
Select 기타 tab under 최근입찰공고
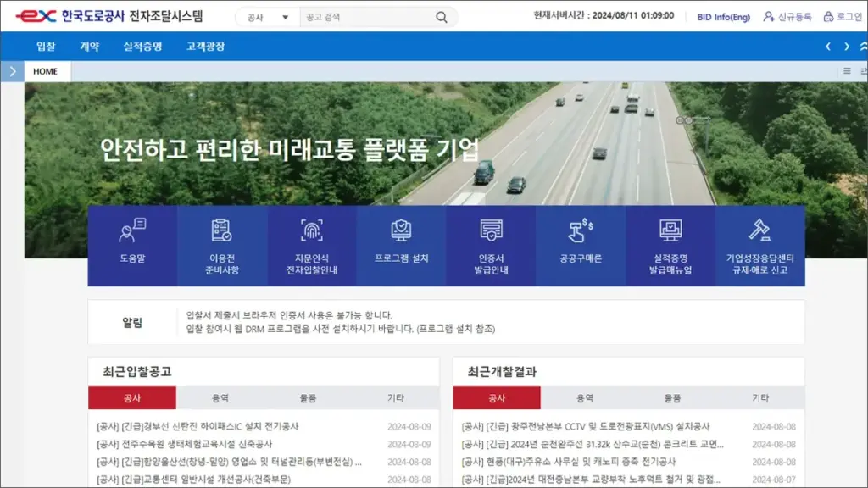point(395,398)
